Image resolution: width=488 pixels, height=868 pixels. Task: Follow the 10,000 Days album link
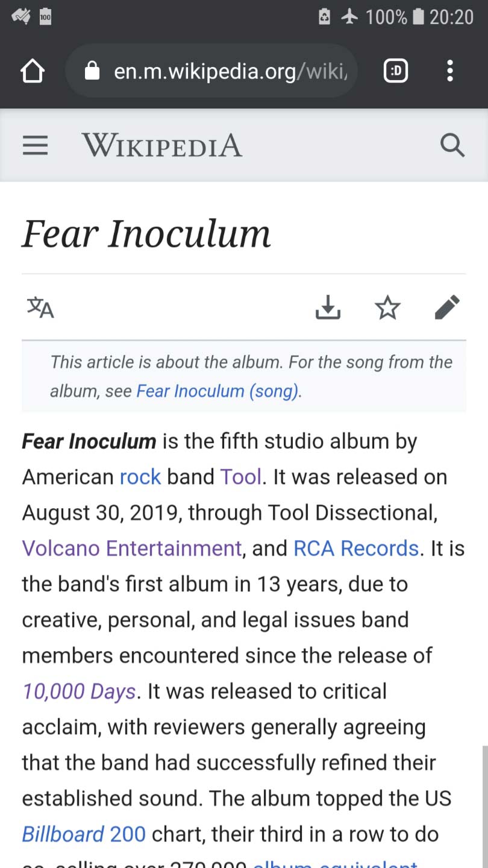(79, 691)
